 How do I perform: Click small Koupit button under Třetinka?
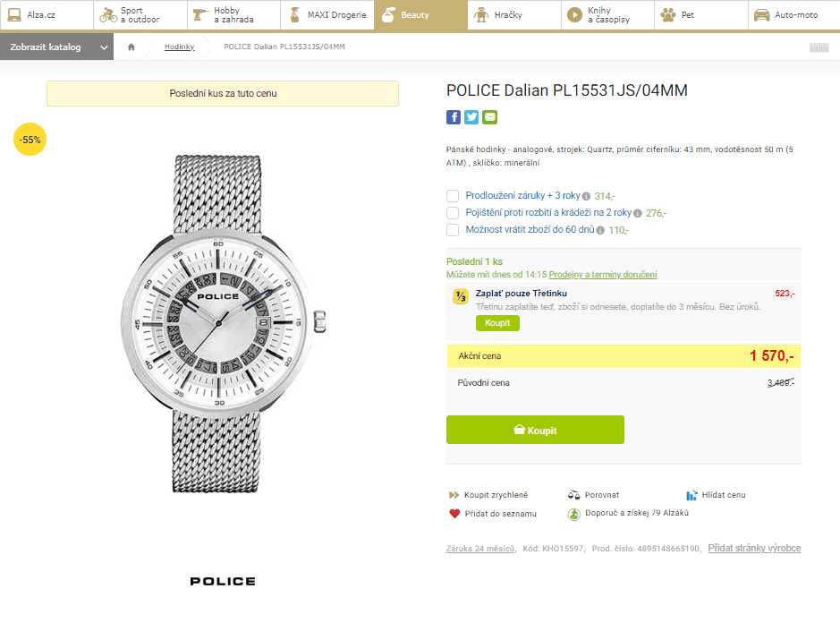pyautogui.click(x=497, y=323)
